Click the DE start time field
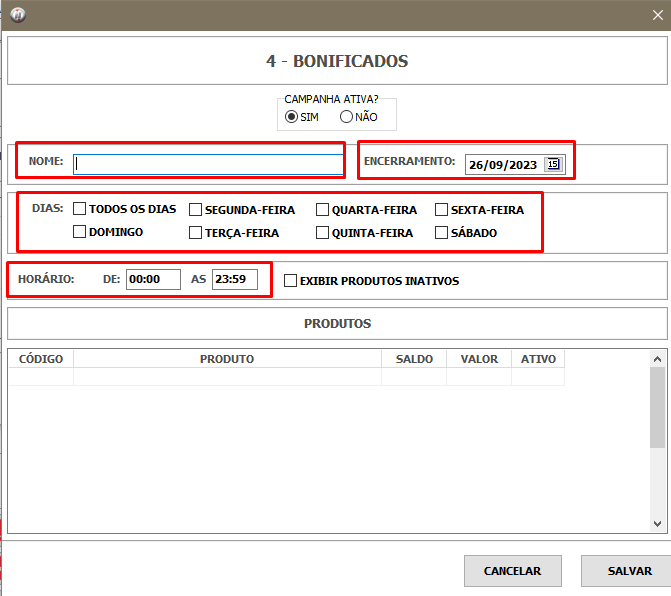The height and width of the screenshot is (596, 671). [152, 280]
